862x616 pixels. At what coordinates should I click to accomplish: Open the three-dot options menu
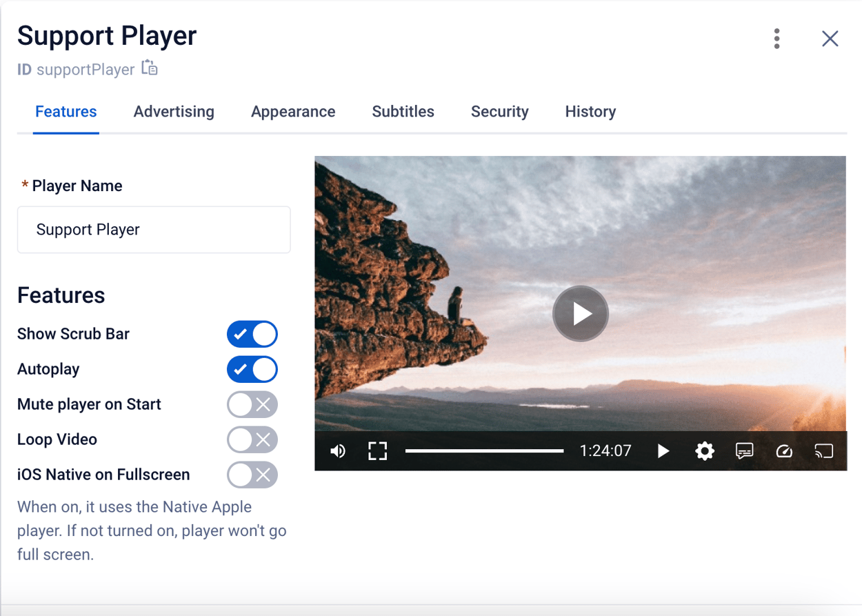[x=776, y=39]
